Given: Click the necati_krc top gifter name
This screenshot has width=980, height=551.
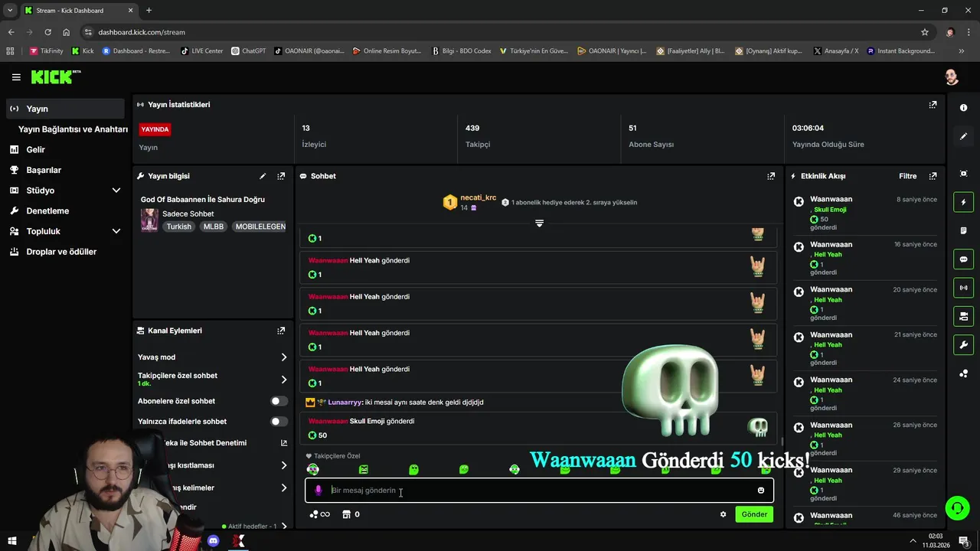Looking at the screenshot, I should pyautogui.click(x=479, y=197).
